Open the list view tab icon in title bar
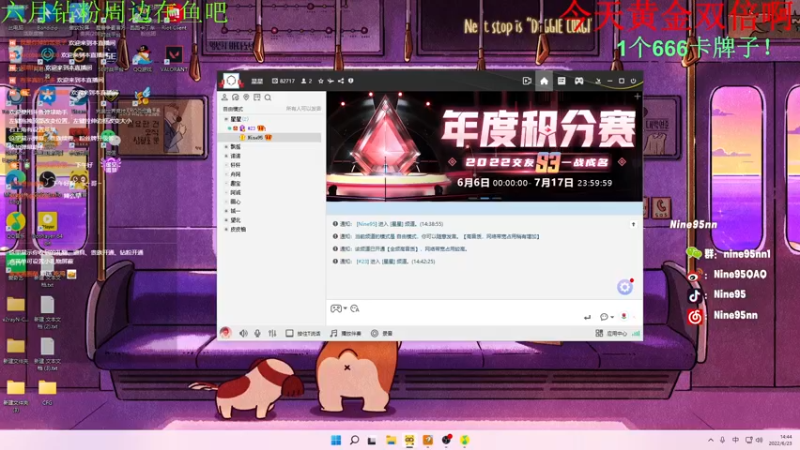Image resolution: width=800 pixels, height=450 pixels. [561, 81]
